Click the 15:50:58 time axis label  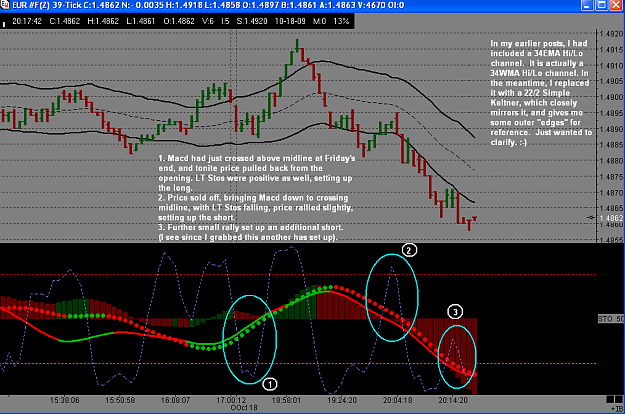click(120, 400)
